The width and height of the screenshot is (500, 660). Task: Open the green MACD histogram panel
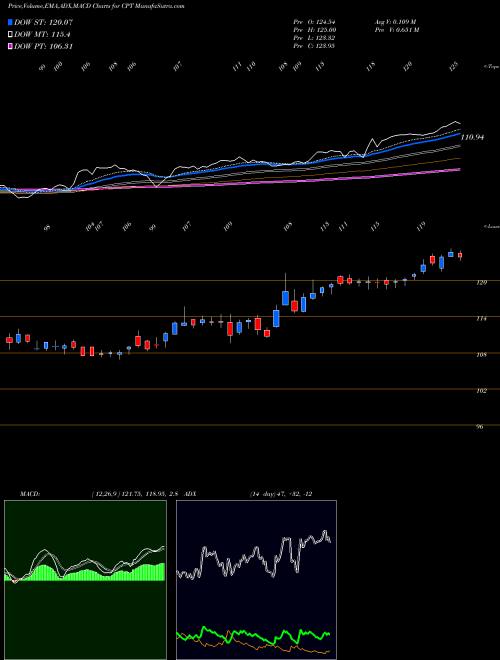point(85,580)
